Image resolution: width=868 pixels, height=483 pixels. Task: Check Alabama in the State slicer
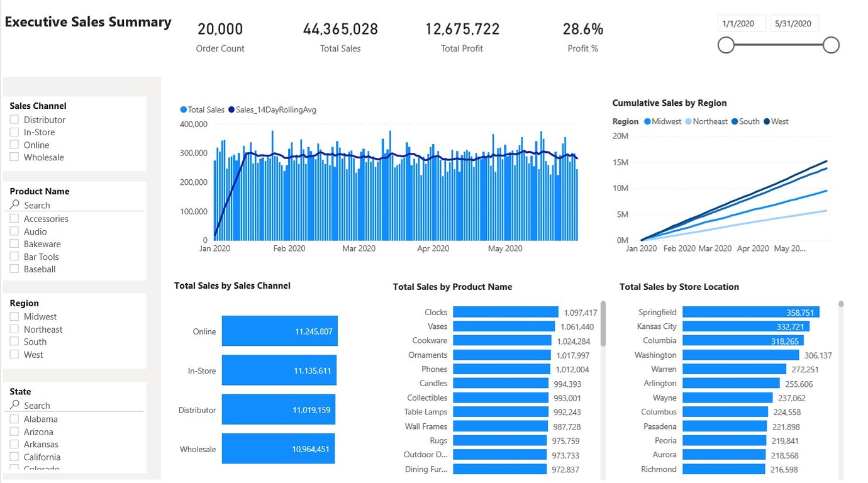[14, 419]
